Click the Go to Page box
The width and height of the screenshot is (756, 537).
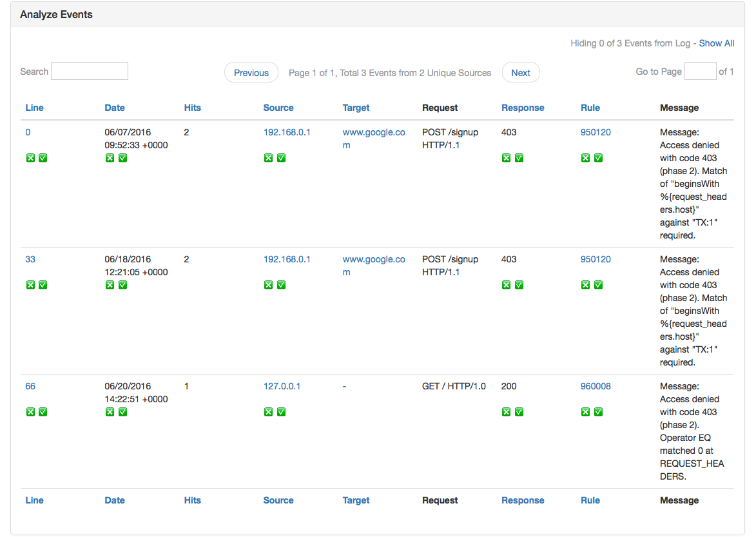(x=701, y=71)
